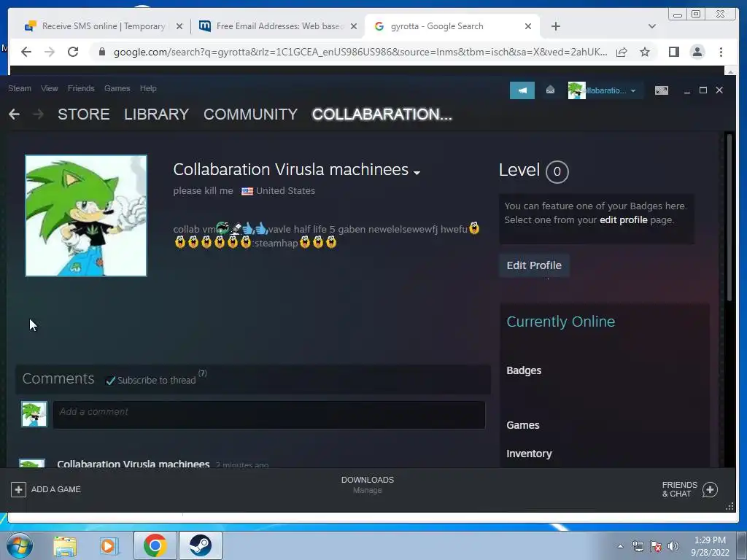Open the Steam inbox envelope icon
The height and width of the screenshot is (560, 747).
[550, 90]
